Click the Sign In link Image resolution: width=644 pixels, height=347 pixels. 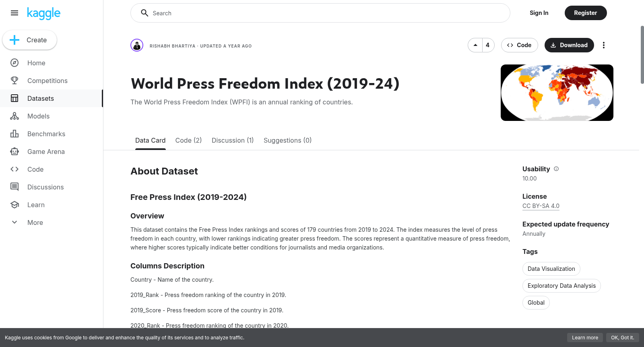tap(539, 13)
